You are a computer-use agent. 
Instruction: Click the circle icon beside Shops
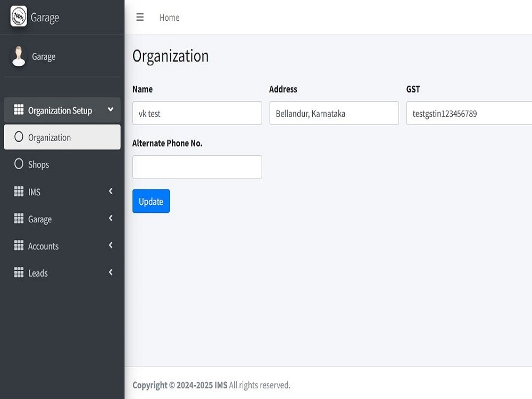[x=19, y=164]
